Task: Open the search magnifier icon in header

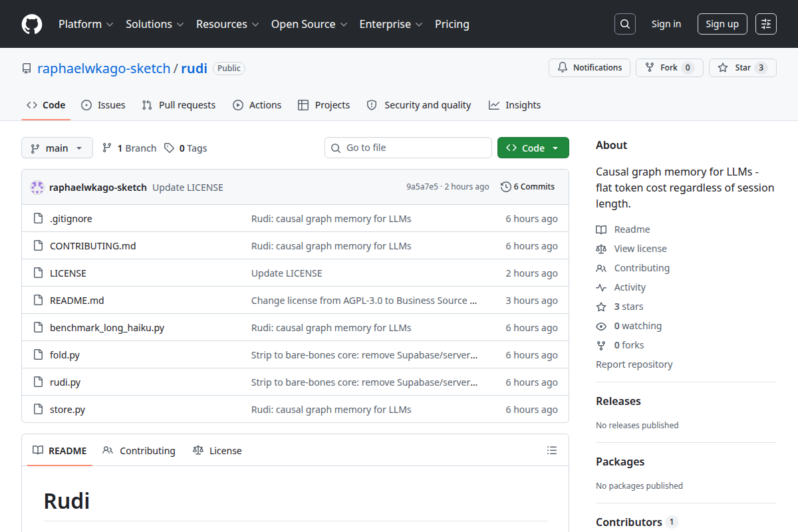Action: 625,24
